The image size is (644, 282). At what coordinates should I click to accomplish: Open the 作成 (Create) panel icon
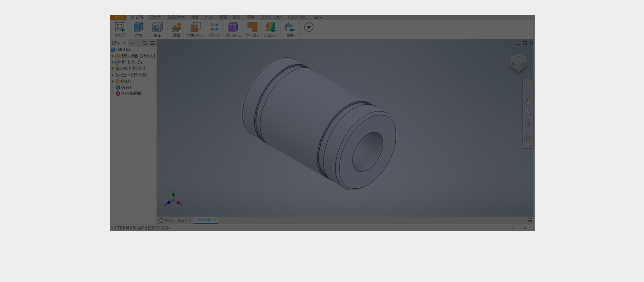(x=138, y=28)
